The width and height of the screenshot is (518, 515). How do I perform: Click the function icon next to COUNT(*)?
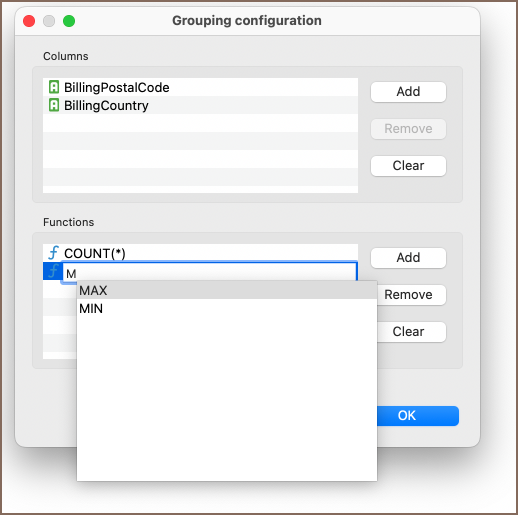(x=53, y=253)
